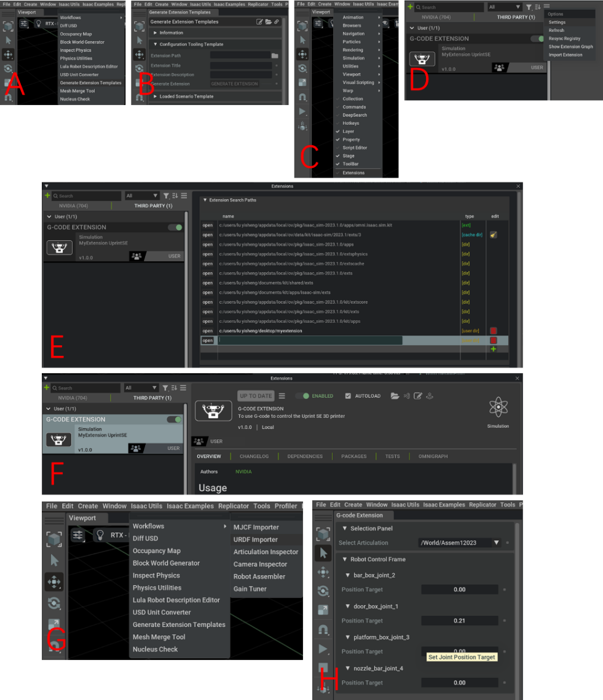Click the hamburger options icon above the Options menu

(546, 6)
